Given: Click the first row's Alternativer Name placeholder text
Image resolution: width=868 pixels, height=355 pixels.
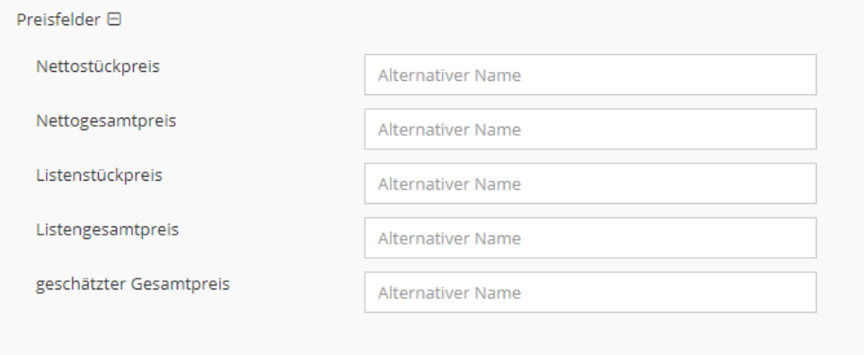Looking at the screenshot, I should tap(449, 75).
